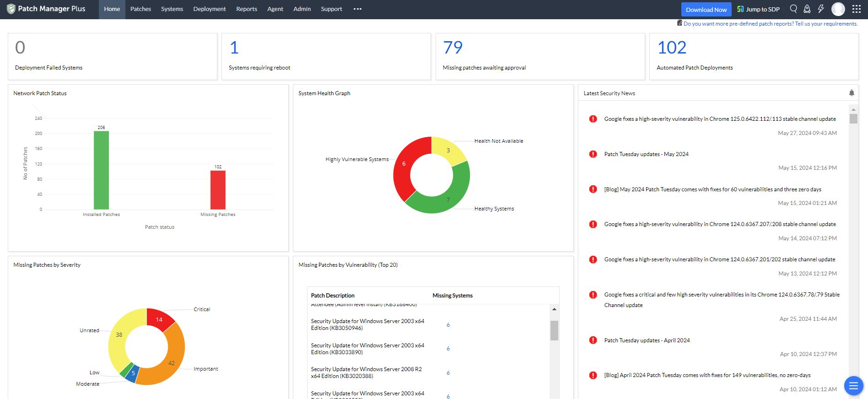Click the red Missing Patches bar
Image resolution: width=868 pixels, height=399 pixels.
(x=218, y=190)
